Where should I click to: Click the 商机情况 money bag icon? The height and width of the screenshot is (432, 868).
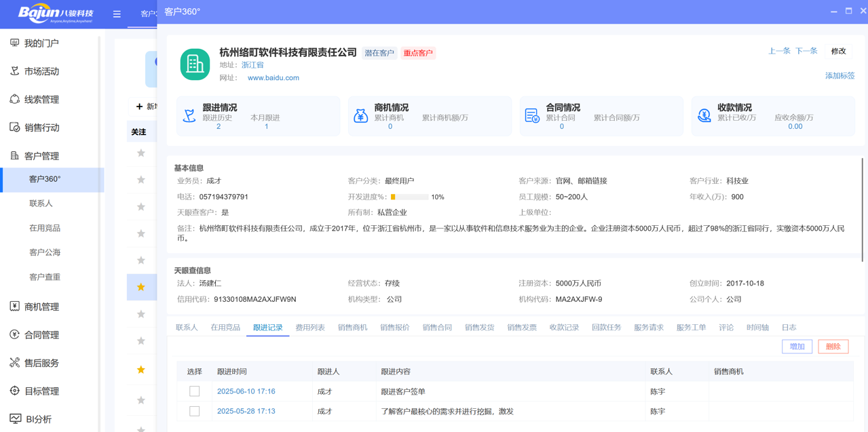[361, 116]
